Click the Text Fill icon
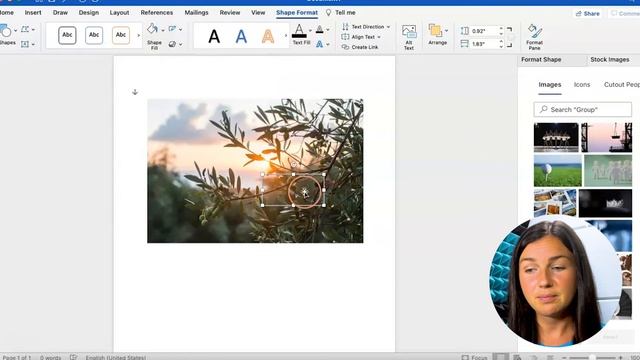This screenshot has height=360, width=640. pos(299,31)
